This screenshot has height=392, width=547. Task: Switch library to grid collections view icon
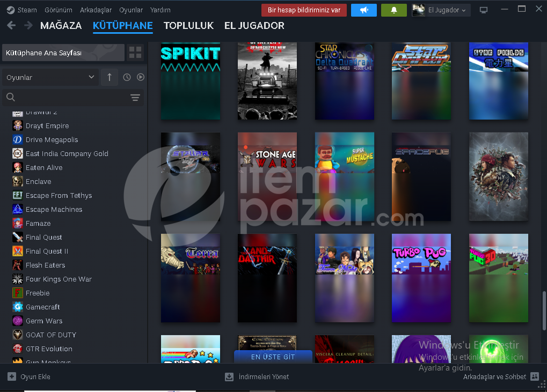[x=135, y=53]
